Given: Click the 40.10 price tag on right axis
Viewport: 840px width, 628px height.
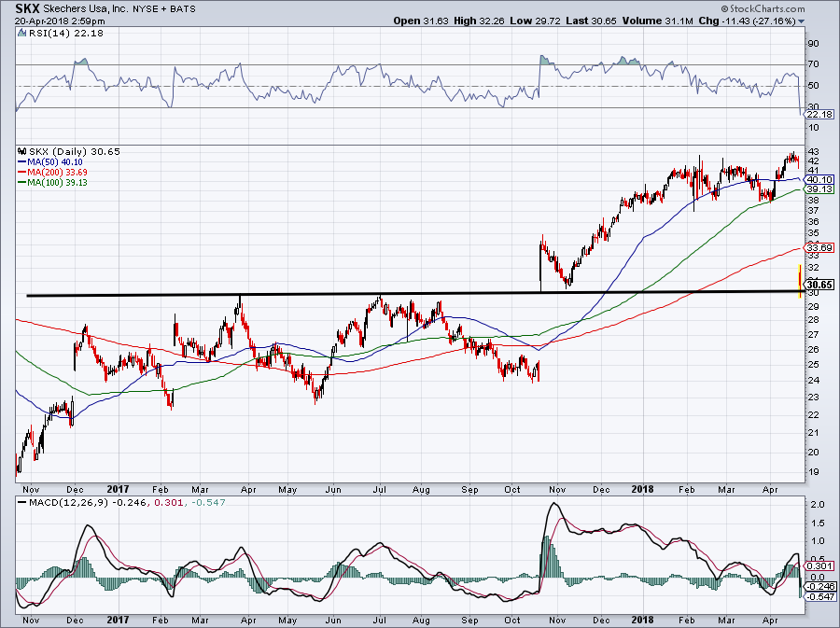Looking at the screenshot, I should click(x=819, y=179).
